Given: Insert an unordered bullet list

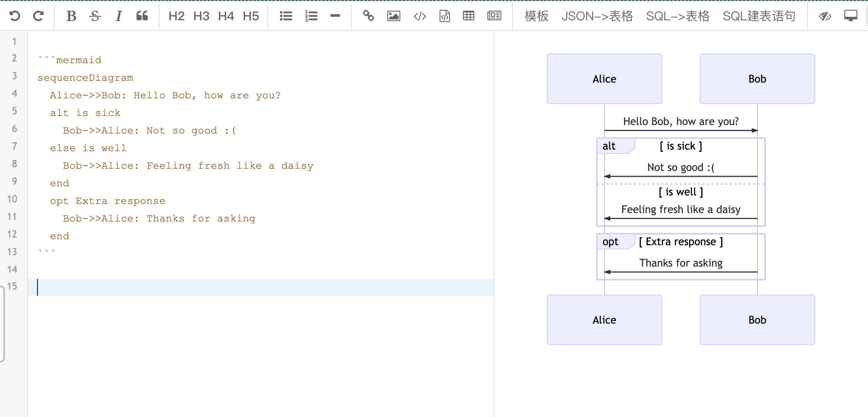Looking at the screenshot, I should coord(286,16).
